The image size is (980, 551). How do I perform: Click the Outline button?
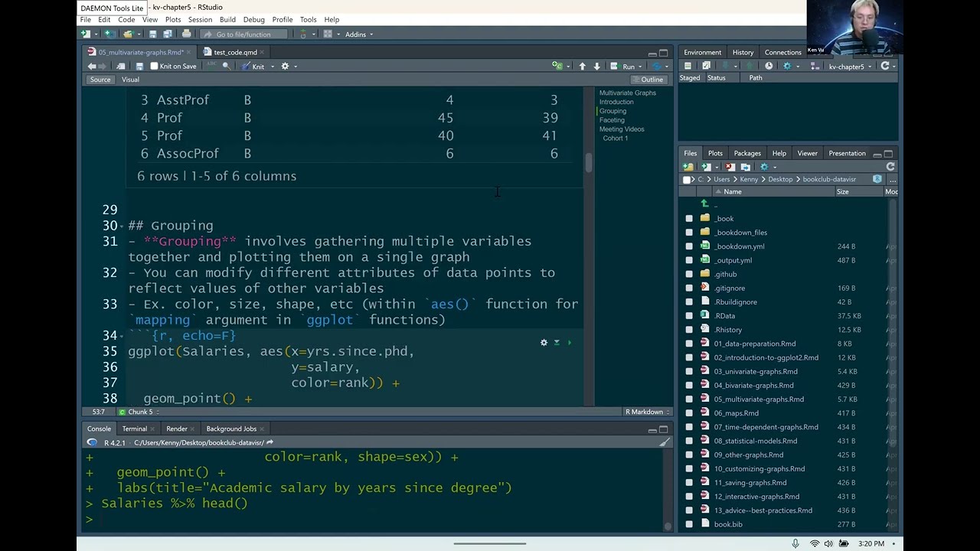tap(648, 80)
